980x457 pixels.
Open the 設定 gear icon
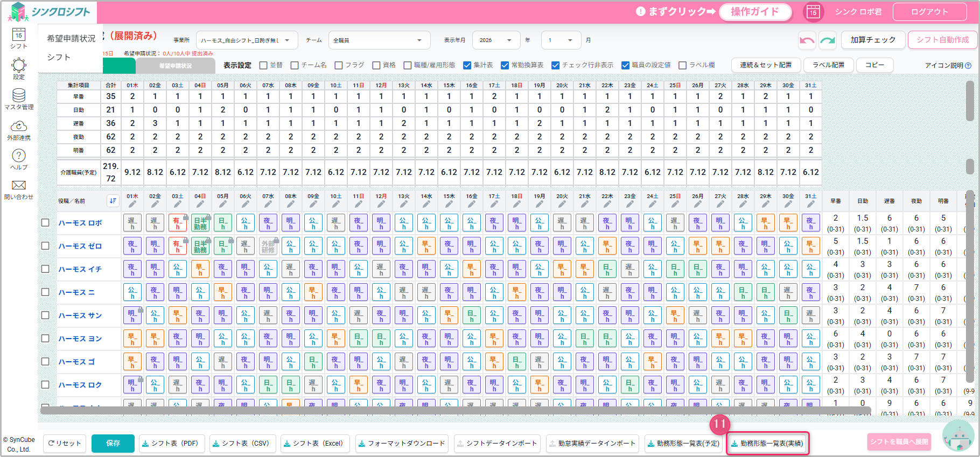19,69
